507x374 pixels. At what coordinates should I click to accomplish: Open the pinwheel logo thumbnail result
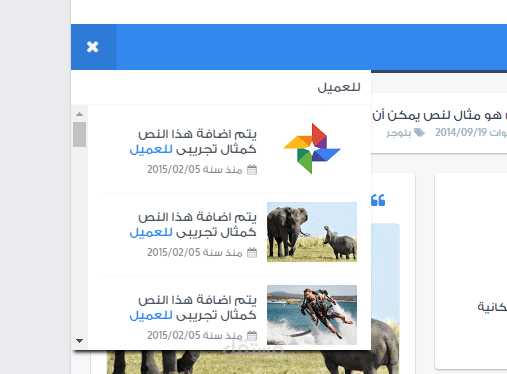point(312,149)
